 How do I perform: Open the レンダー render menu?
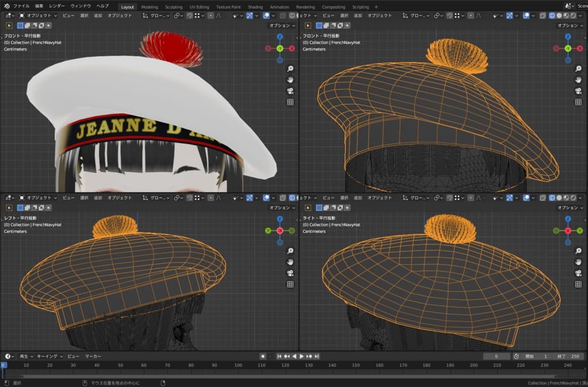(57, 6)
